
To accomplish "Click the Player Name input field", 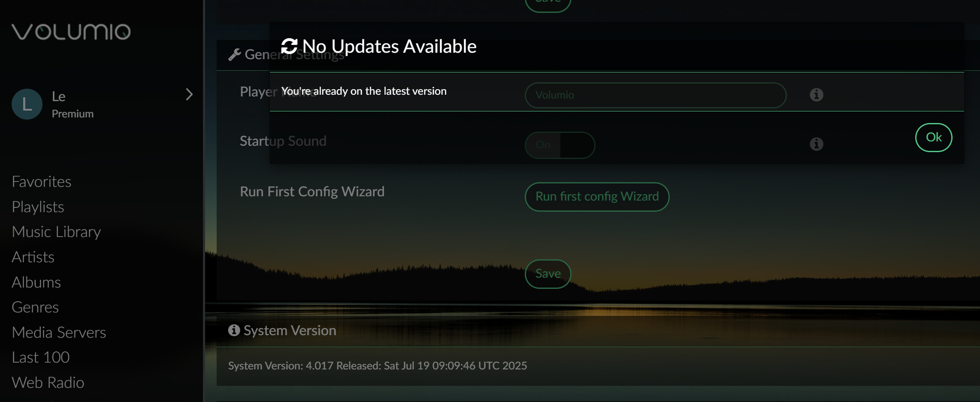I will click(656, 95).
